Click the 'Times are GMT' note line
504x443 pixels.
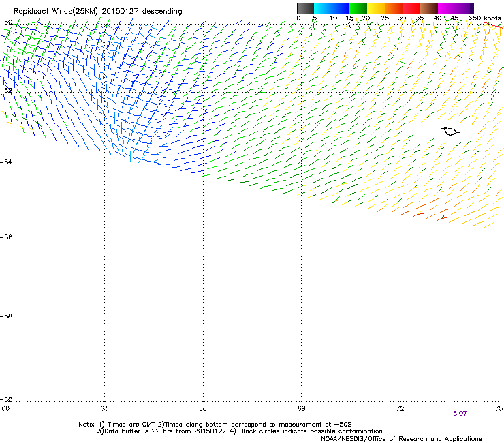coord(215,425)
